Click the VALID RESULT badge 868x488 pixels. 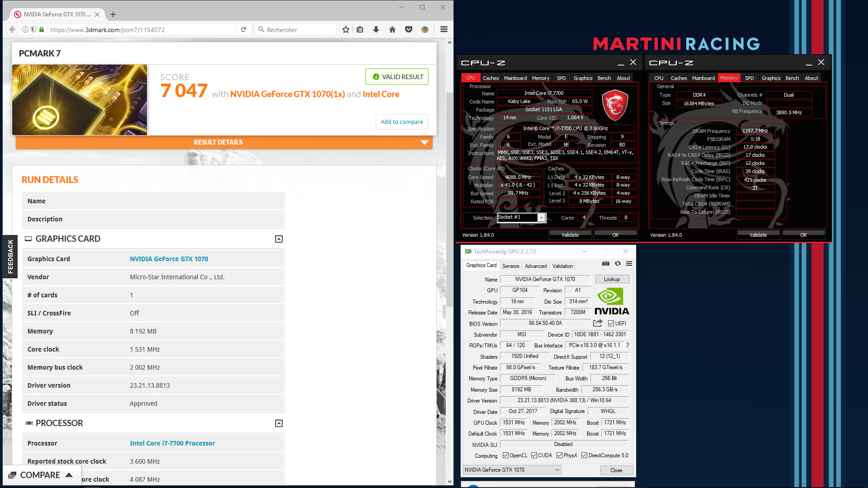tap(397, 77)
